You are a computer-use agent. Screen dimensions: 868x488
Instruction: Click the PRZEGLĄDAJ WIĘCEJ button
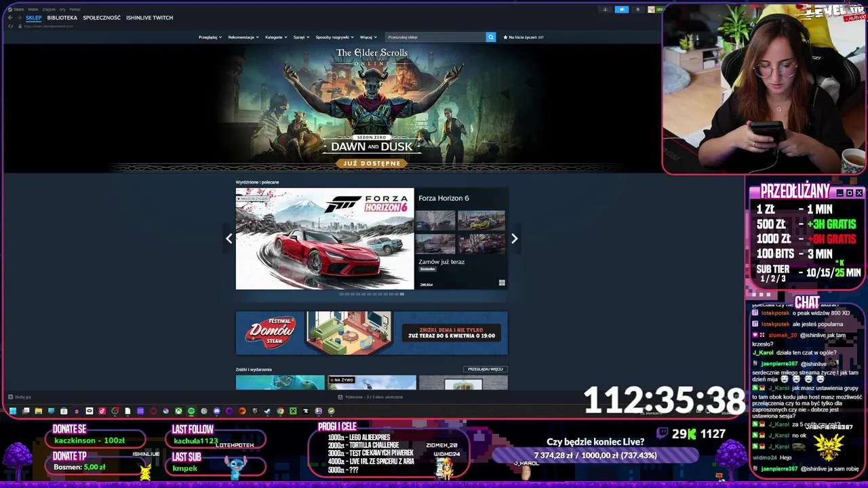click(486, 369)
